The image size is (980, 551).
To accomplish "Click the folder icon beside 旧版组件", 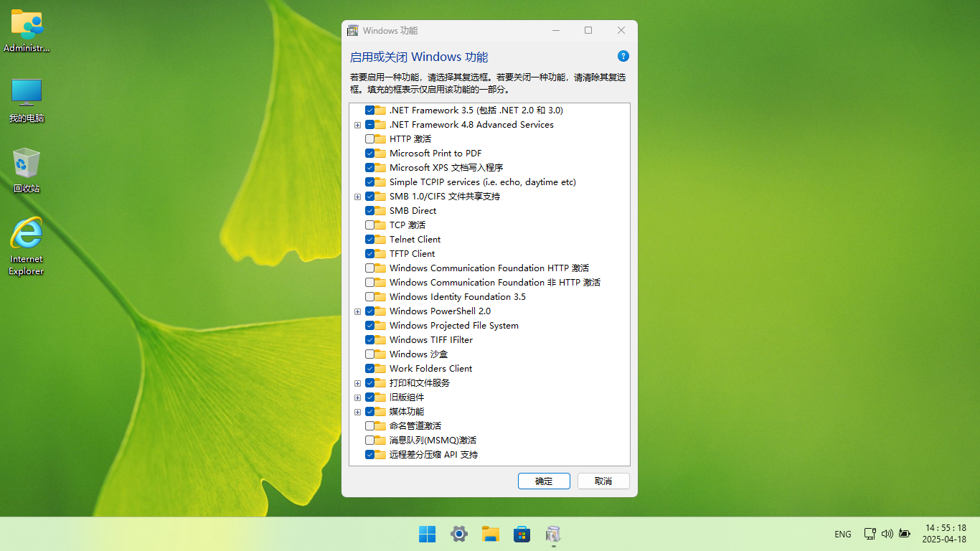I will [x=381, y=397].
